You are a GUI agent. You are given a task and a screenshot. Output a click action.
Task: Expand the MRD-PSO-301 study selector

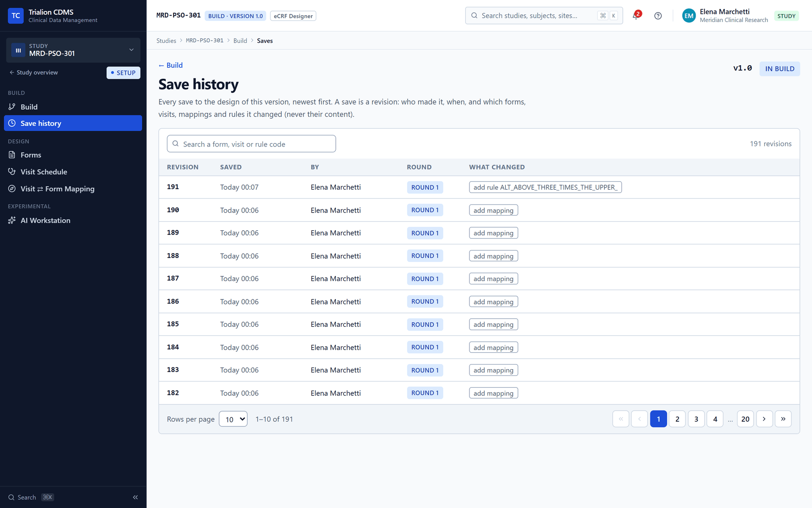pyautogui.click(x=73, y=50)
